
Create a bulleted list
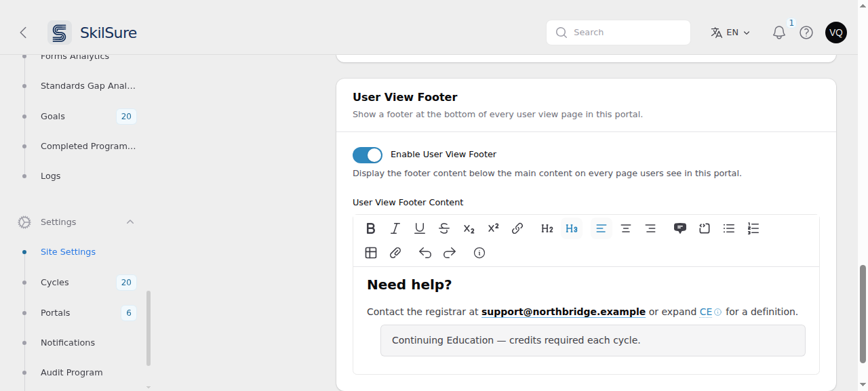pos(729,228)
